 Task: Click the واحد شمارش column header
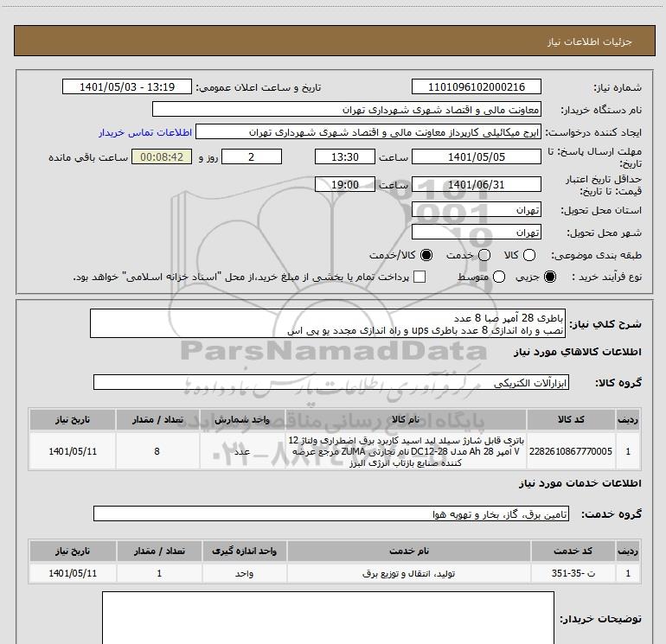242,419
